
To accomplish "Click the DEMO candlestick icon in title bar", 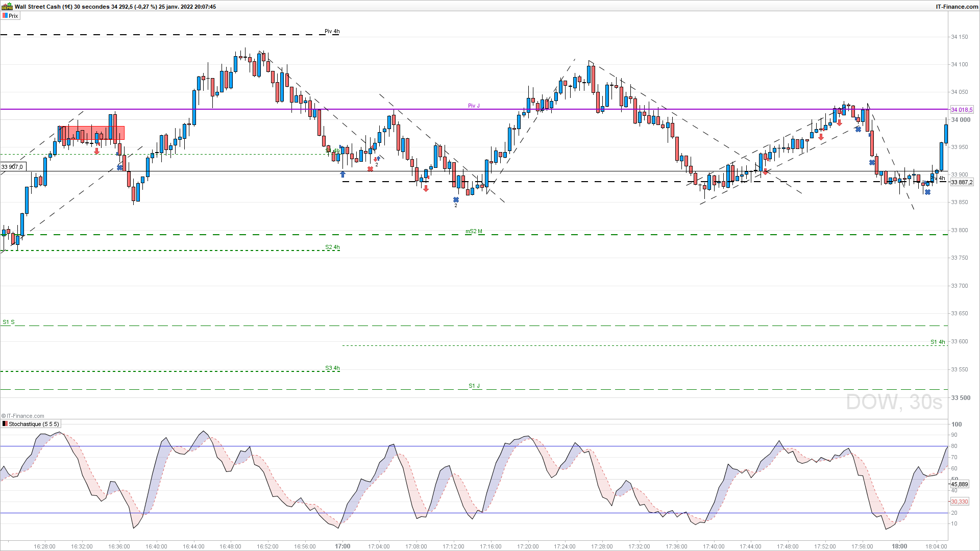I will tap(7, 7).
